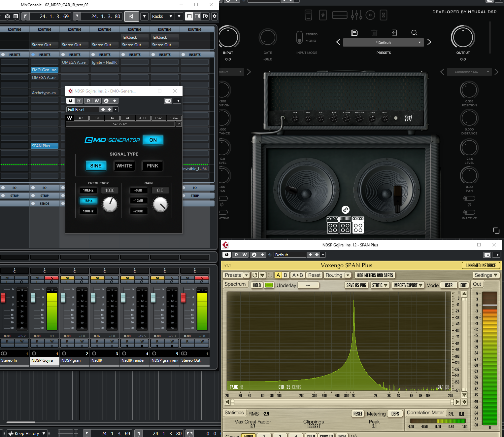Click HIDE METERS AND STATS button
Viewport: 504px width, 437px height.
click(375, 275)
